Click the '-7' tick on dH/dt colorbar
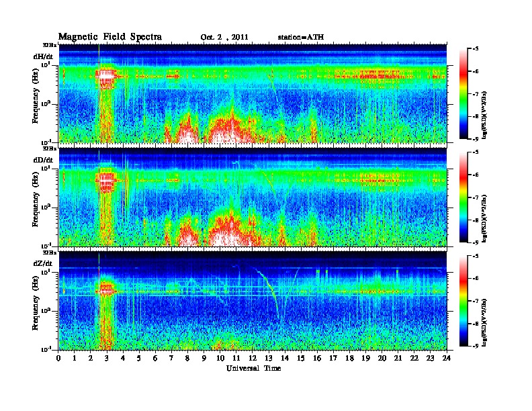Viewport: 532px width, 411px height. click(476, 94)
